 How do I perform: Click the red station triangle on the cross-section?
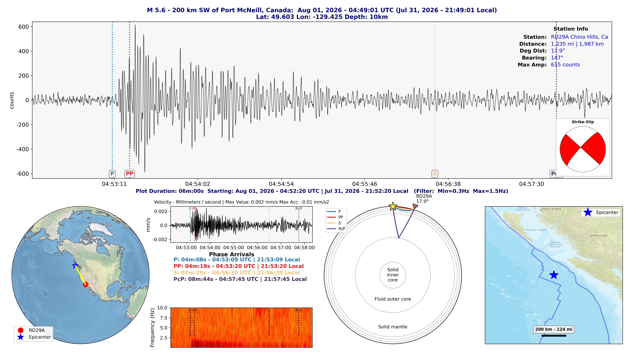pos(415,206)
